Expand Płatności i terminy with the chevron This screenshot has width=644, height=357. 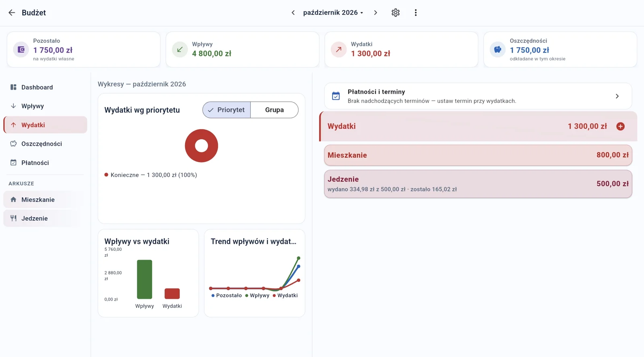pyautogui.click(x=617, y=96)
